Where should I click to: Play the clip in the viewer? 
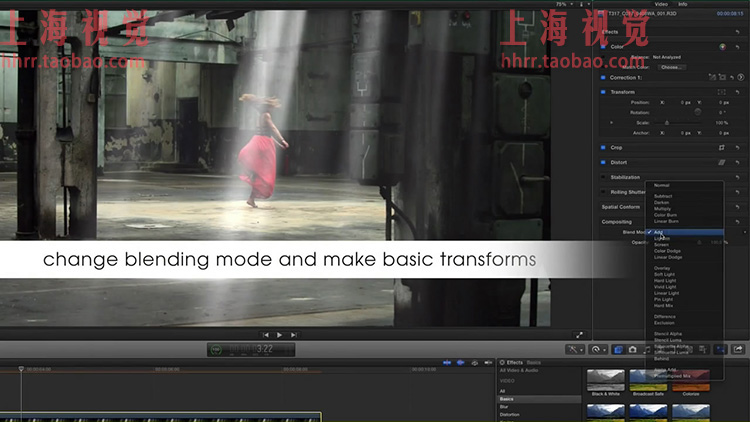(x=279, y=334)
